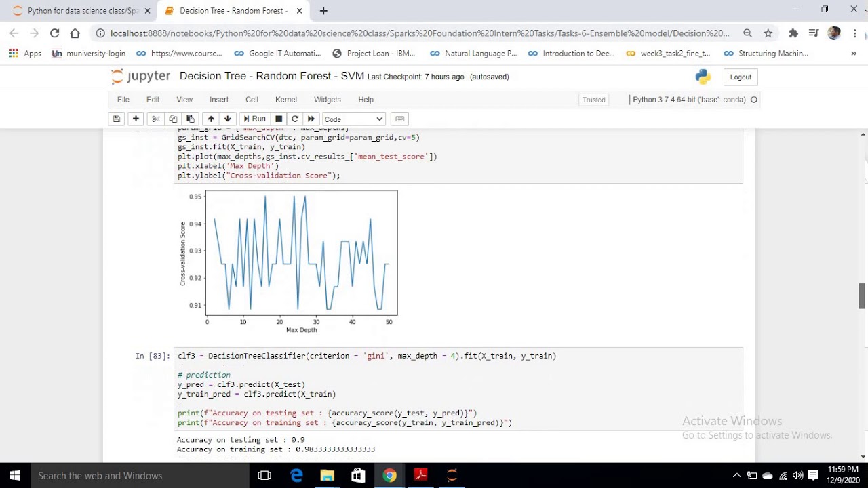This screenshot has height=488, width=868.
Task: Open the Windows Start menu
Action: [15, 476]
